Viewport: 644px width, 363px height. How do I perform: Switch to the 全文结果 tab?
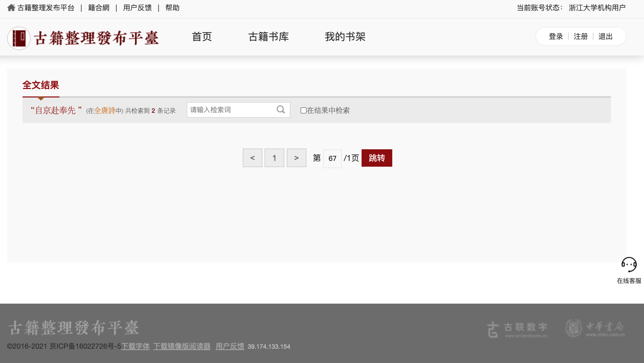click(x=41, y=85)
